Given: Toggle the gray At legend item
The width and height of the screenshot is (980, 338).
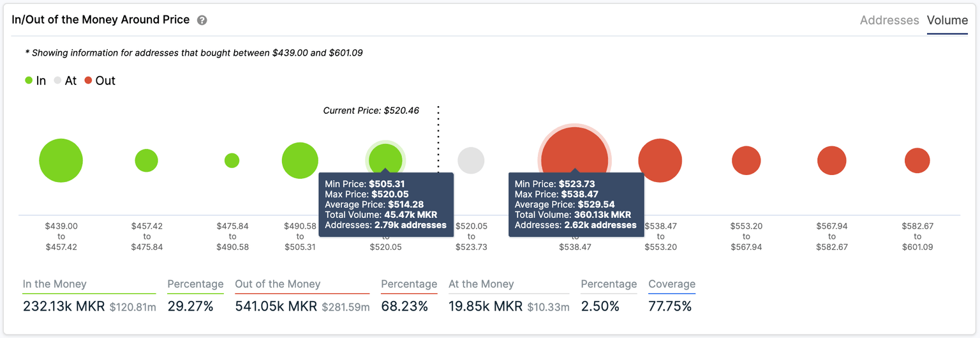Looking at the screenshot, I should 65,81.
